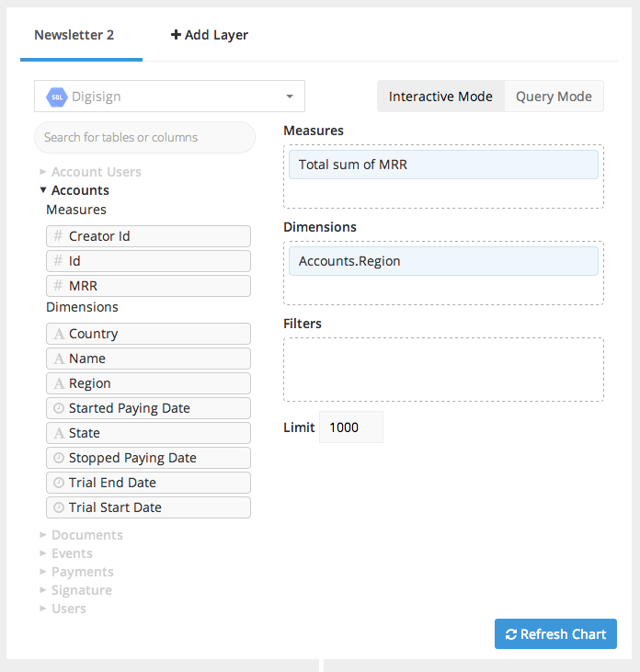The height and width of the screenshot is (672, 640).
Task: Select the Total sum of MRR measure
Action: 443,165
